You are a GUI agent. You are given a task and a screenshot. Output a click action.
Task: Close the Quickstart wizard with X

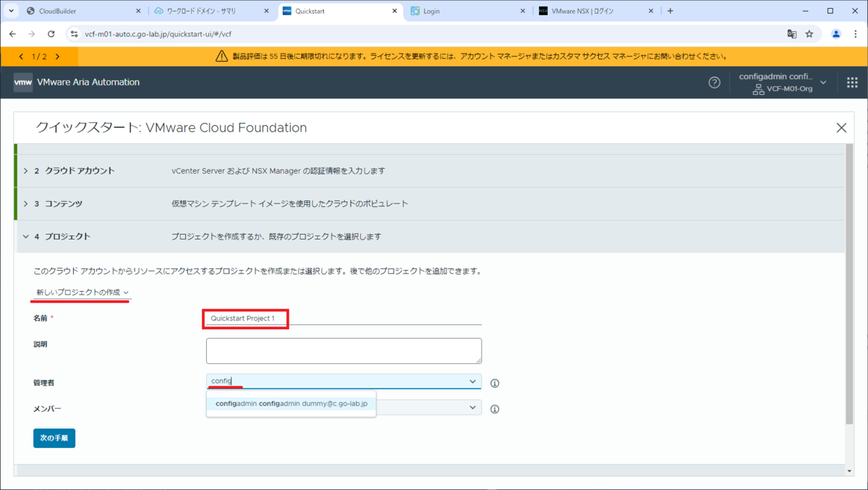coord(841,127)
